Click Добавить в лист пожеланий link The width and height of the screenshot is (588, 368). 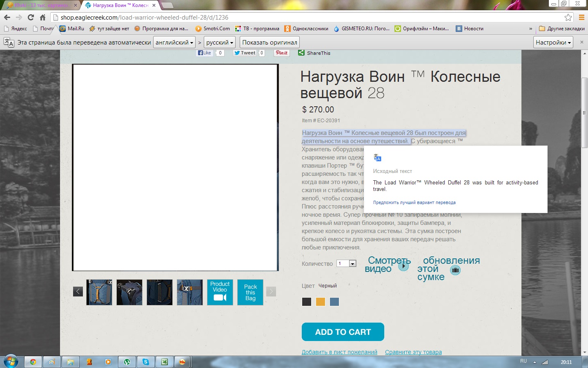click(x=339, y=352)
